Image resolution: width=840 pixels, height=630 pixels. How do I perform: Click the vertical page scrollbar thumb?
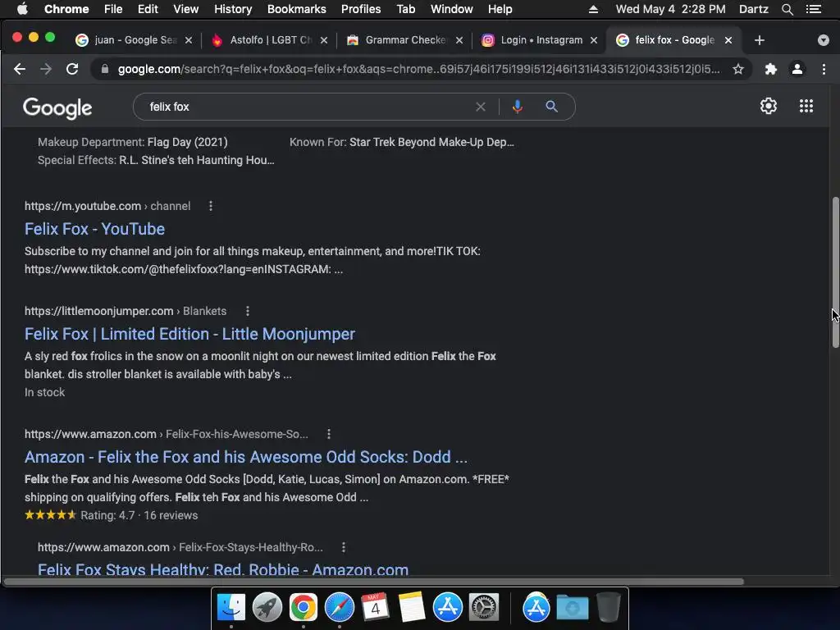pos(835,273)
